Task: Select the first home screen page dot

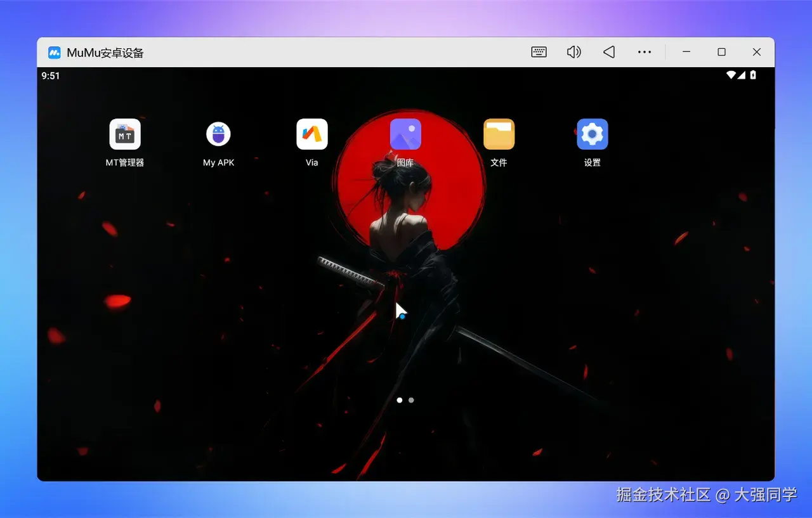Action: coord(399,400)
